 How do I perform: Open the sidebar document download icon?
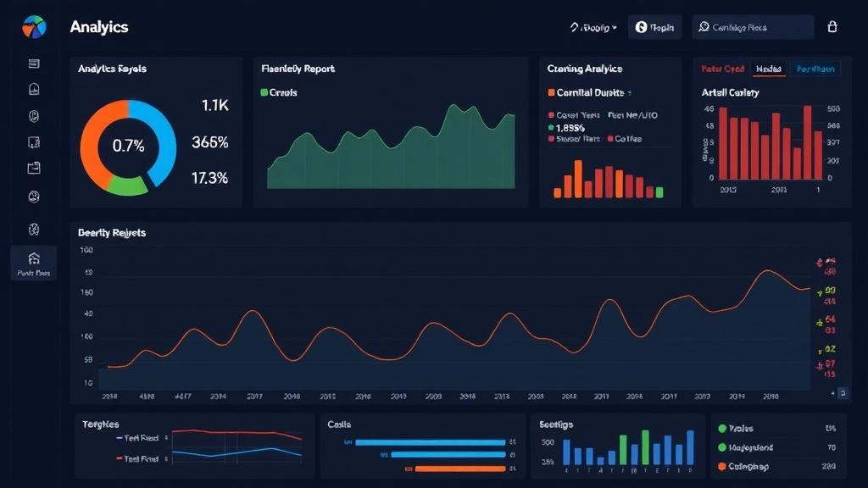click(34, 89)
